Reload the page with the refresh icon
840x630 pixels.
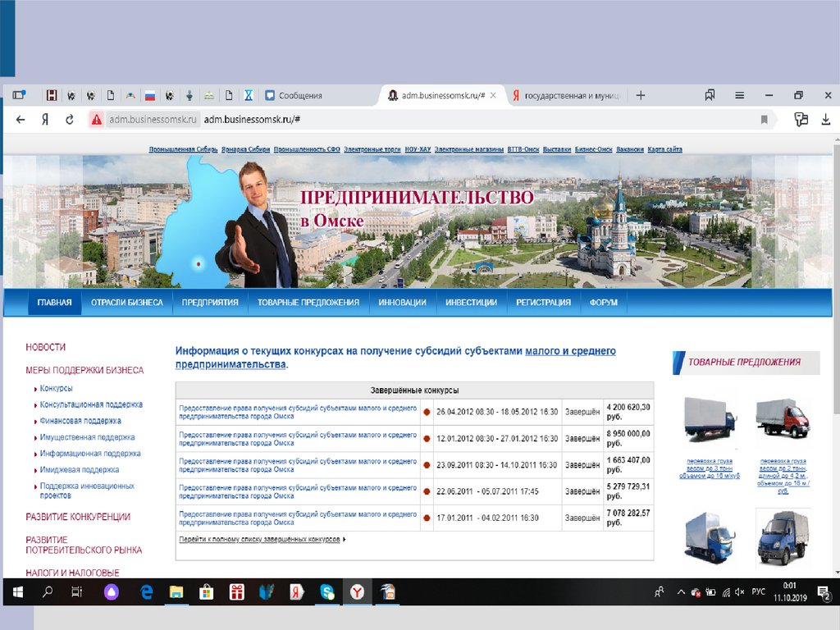pyautogui.click(x=70, y=120)
